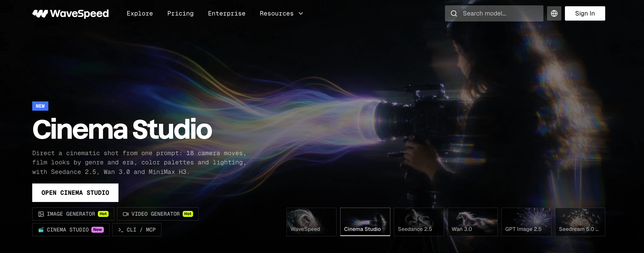
Task: Click the text "18 camera moves"
Action: pyautogui.click(x=214, y=153)
